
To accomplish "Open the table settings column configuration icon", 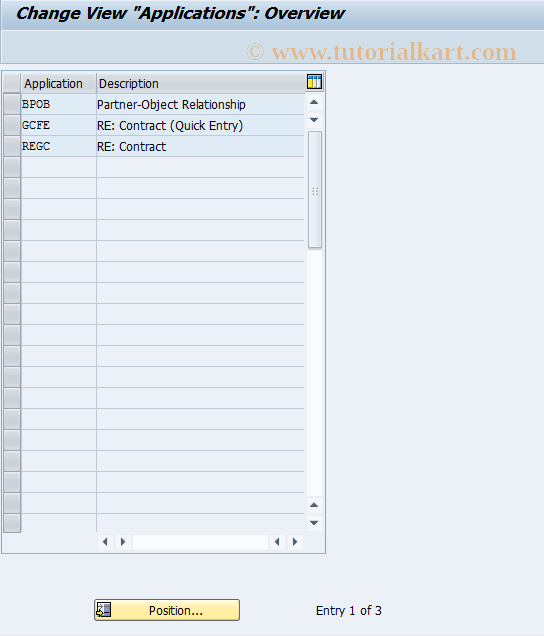I will pos(314,82).
